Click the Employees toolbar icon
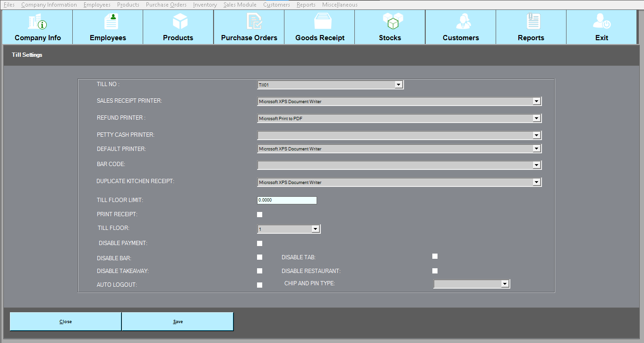644x343 pixels. pos(108,22)
